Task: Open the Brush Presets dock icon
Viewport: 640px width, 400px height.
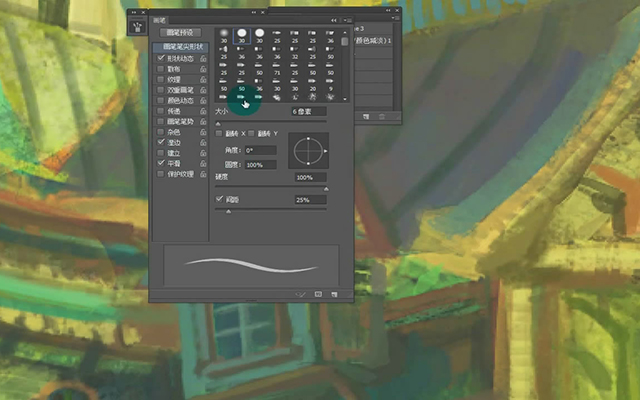Action: (x=138, y=27)
